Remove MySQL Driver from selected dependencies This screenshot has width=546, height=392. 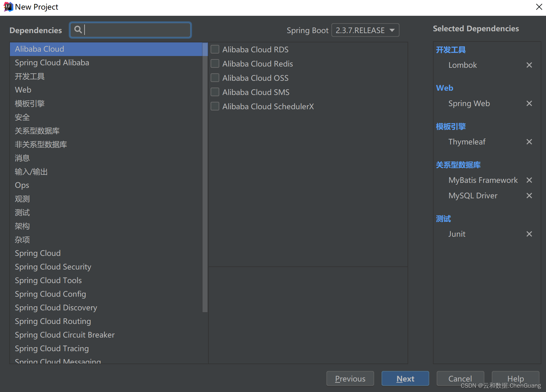coord(529,196)
